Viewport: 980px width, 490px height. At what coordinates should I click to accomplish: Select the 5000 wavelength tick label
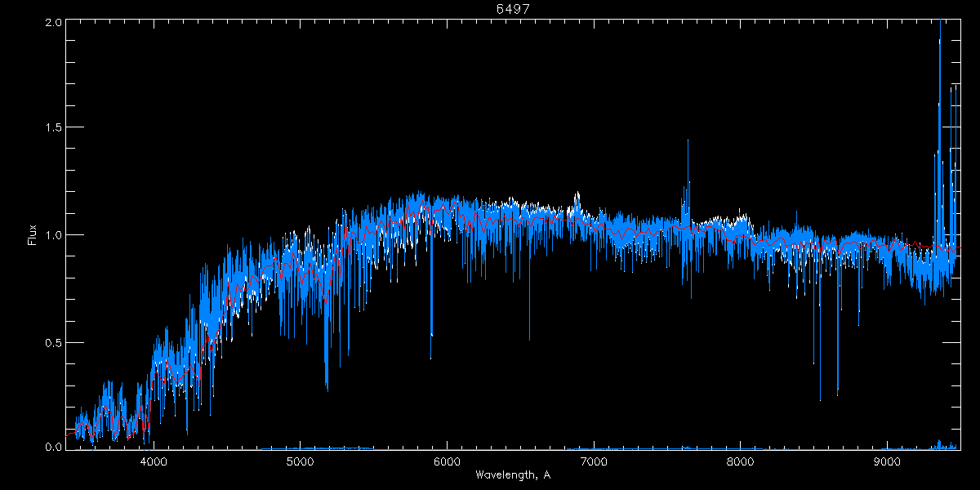coord(301,462)
